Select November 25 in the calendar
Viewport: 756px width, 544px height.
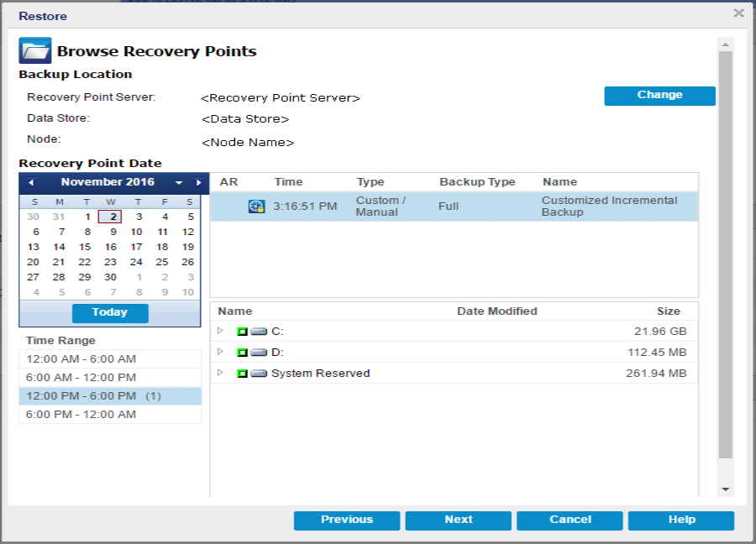click(162, 262)
